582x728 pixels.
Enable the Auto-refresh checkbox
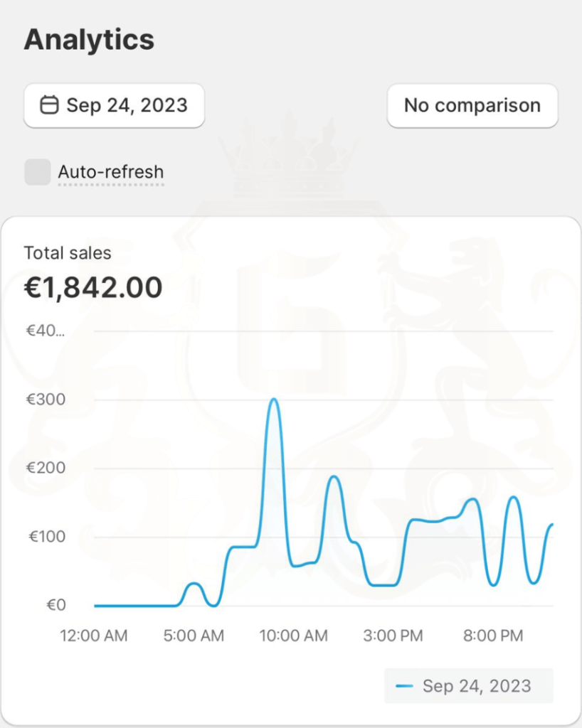(38, 172)
